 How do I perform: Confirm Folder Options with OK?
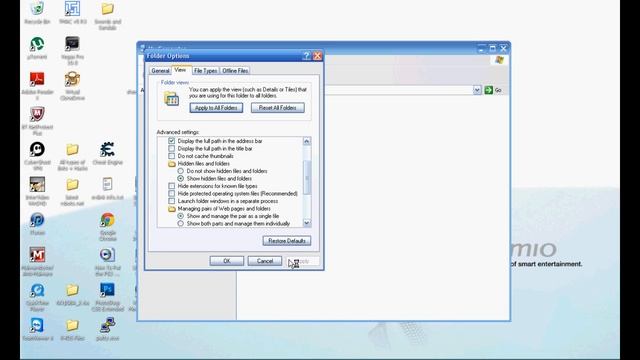pyautogui.click(x=227, y=261)
